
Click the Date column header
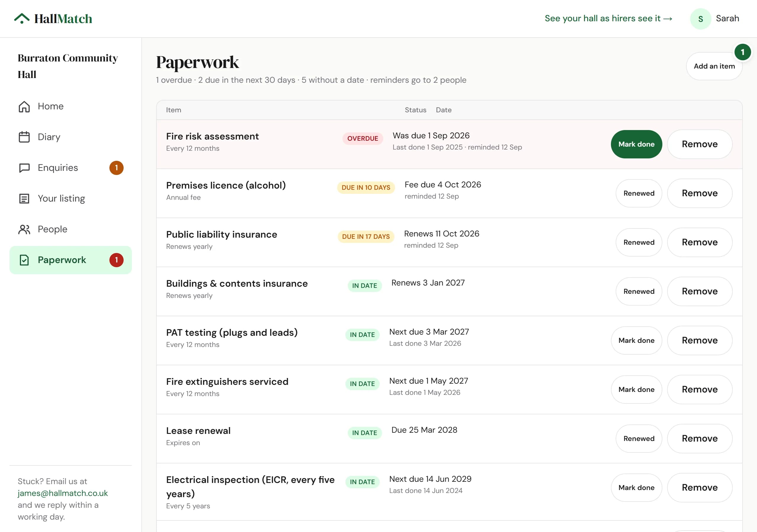[444, 110]
